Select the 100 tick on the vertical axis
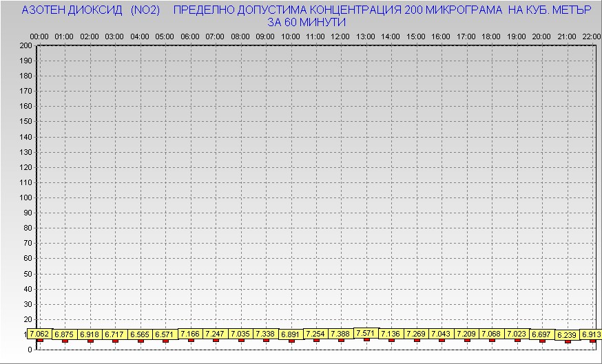Image resolution: width=602 pixels, height=364 pixels. (x=26, y=197)
